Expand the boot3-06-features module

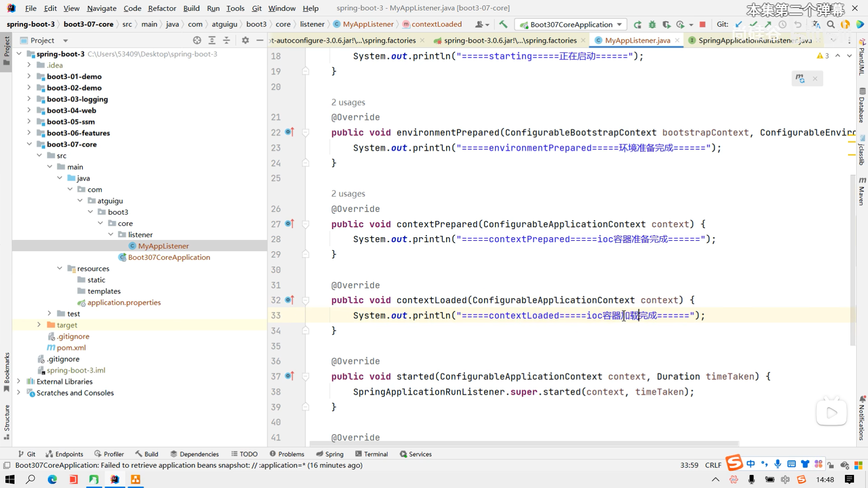point(29,133)
